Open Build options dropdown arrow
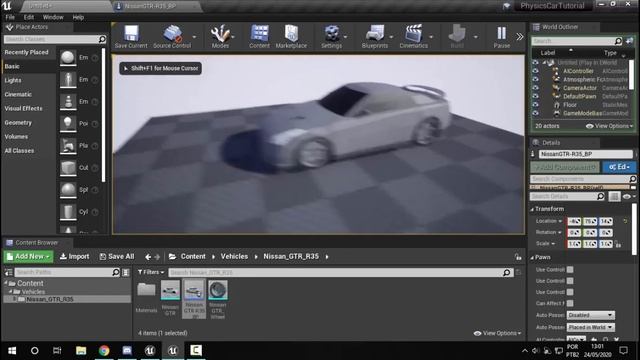 click(476, 37)
